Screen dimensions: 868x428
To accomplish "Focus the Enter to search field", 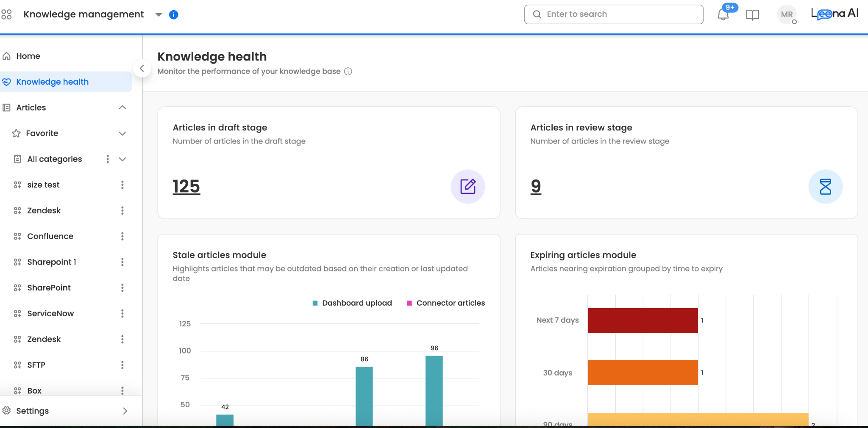I will (x=614, y=14).
